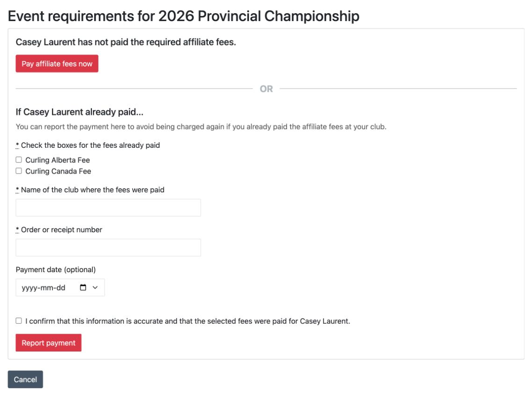This screenshot has height=397, width=532.
Task: Click the Curling Alberta Fee label text
Action: pos(58,160)
